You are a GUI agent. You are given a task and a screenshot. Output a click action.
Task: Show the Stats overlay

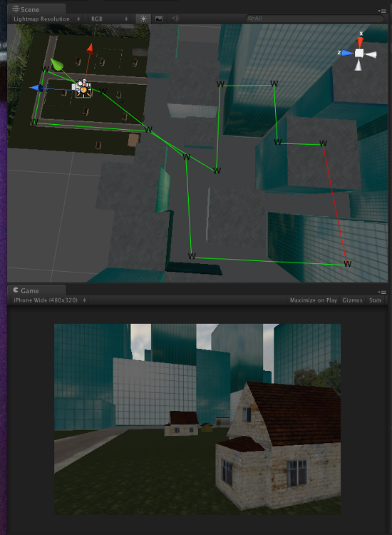tap(376, 300)
